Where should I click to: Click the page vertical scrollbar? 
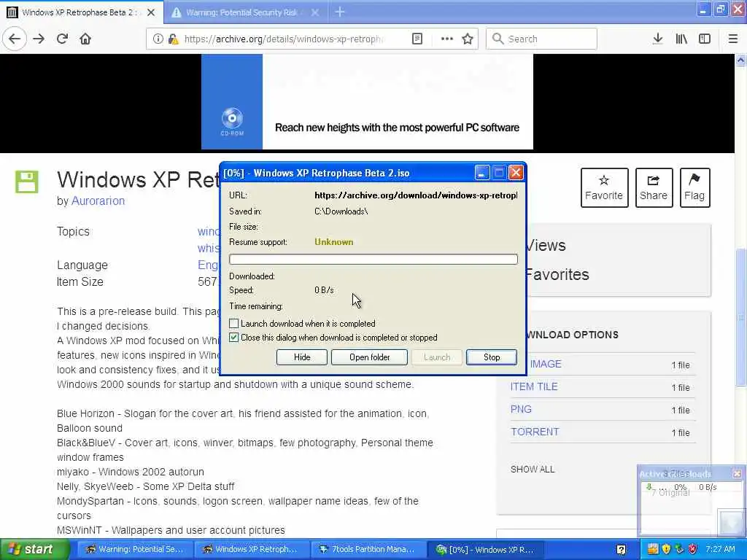point(740,316)
